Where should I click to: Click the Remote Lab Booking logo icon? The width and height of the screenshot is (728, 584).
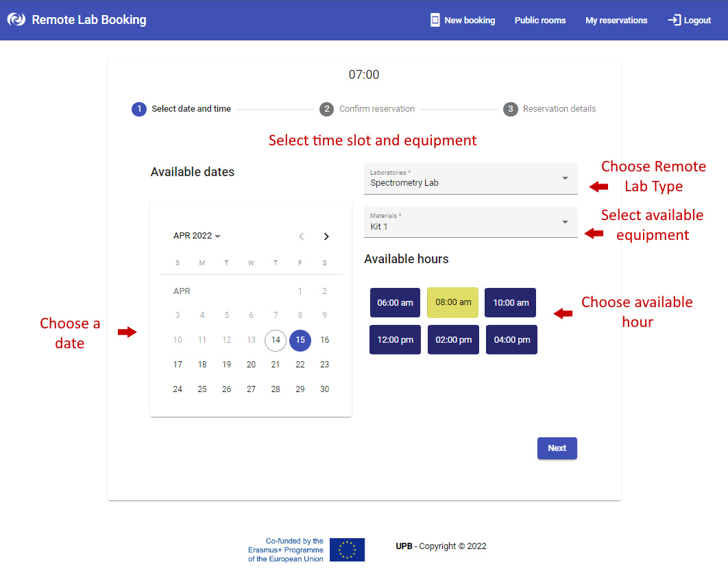(15, 20)
